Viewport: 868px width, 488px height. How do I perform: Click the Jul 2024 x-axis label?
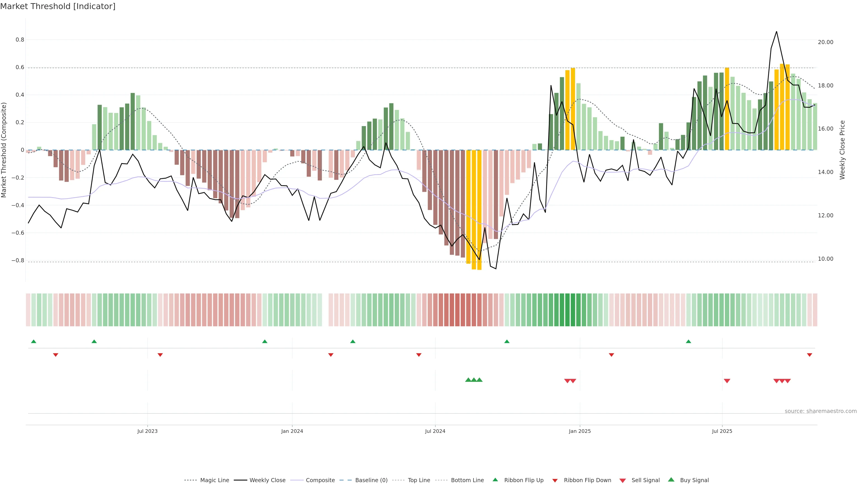[x=435, y=431]
